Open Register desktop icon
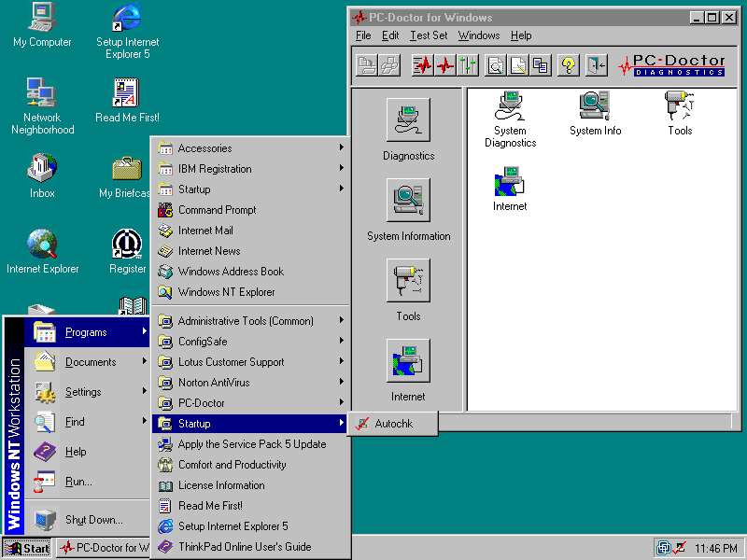The height and width of the screenshot is (560, 747). 127,251
